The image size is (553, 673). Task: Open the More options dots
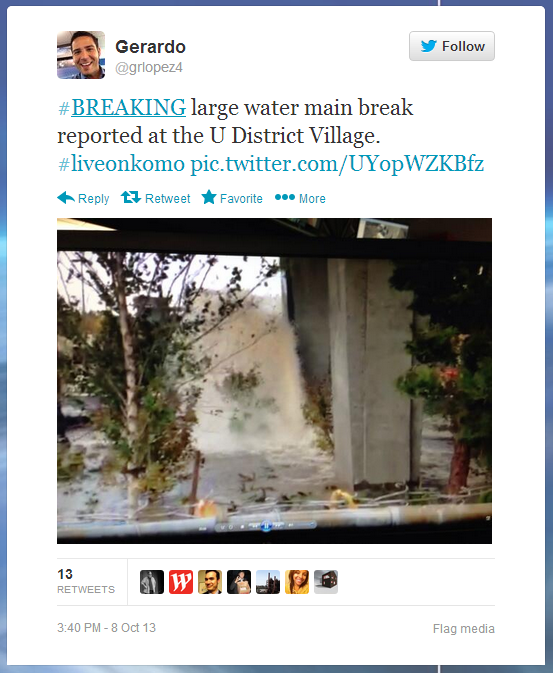[x=285, y=197]
